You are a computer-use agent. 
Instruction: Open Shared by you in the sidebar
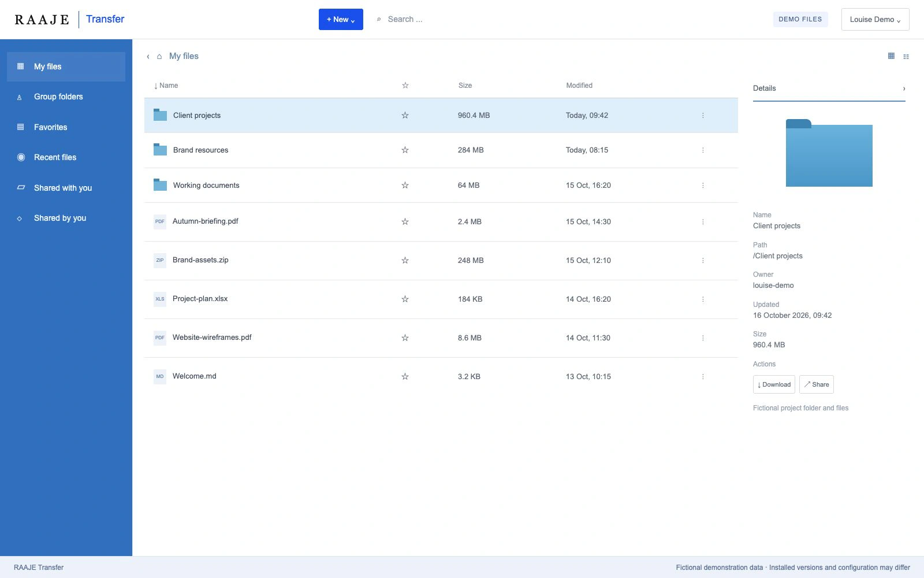[x=66, y=218]
